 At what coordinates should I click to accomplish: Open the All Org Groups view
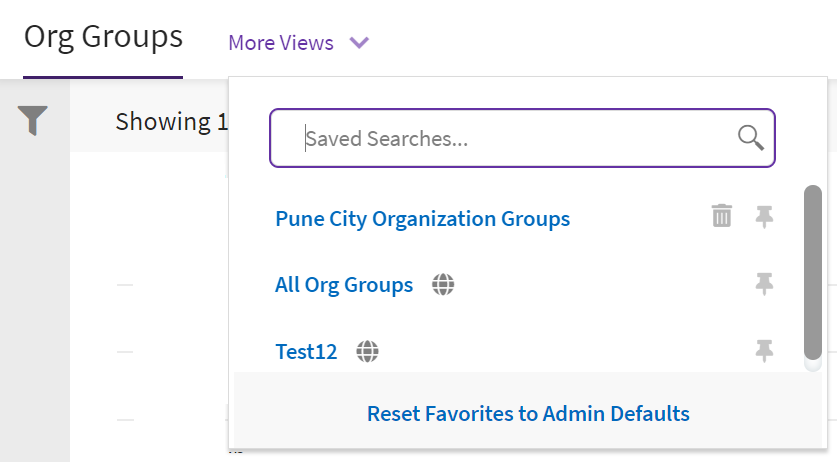[344, 285]
